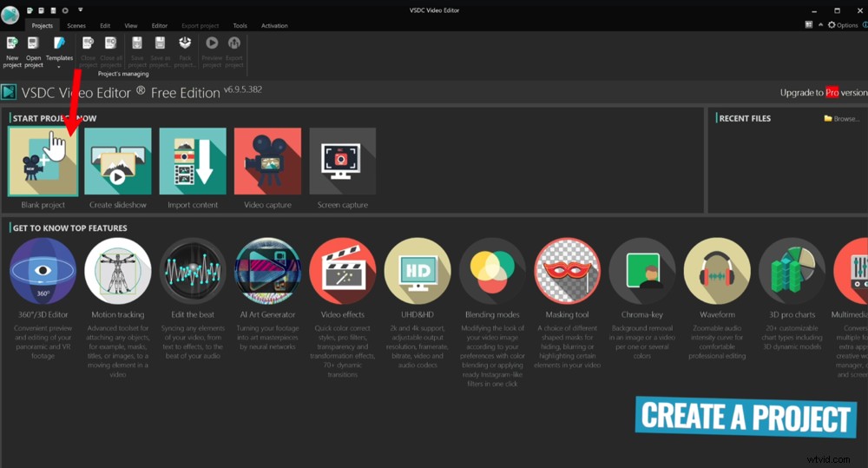The width and height of the screenshot is (868, 468).
Task: Click the Save as project icon
Action: pyautogui.click(x=160, y=43)
